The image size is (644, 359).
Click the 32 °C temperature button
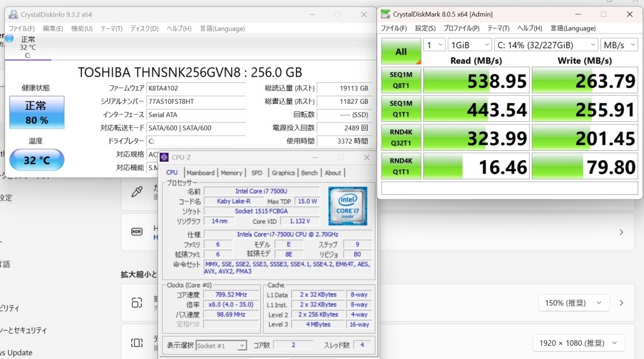[37, 160]
